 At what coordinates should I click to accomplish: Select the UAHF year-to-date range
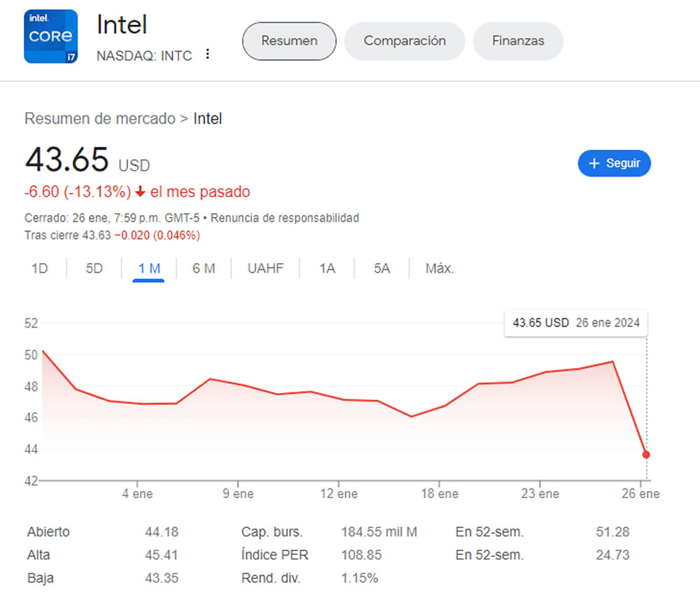265,269
